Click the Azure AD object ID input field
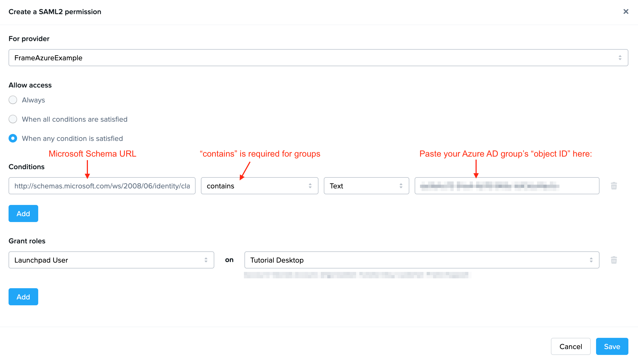 (x=507, y=186)
